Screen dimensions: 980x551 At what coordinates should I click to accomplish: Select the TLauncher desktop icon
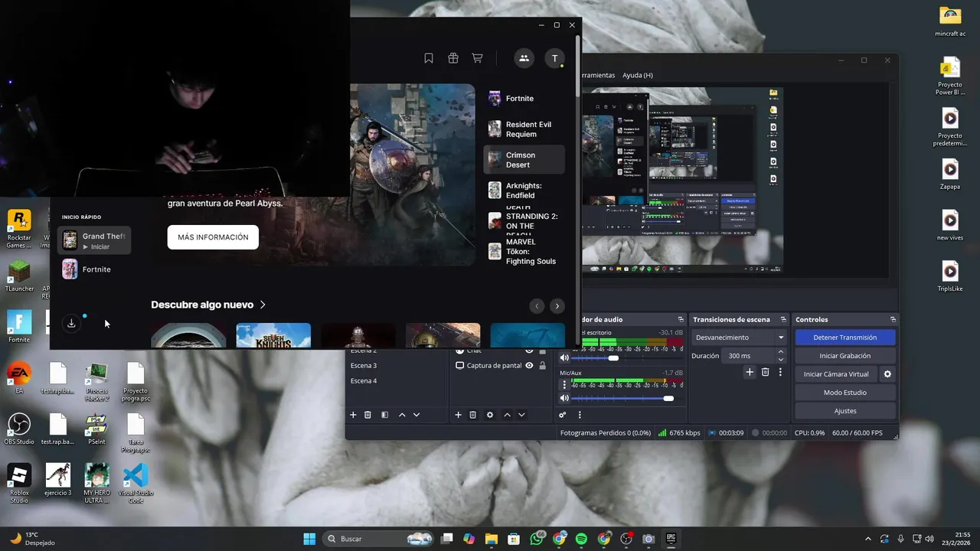pyautogui.click(x=19, y=276)
